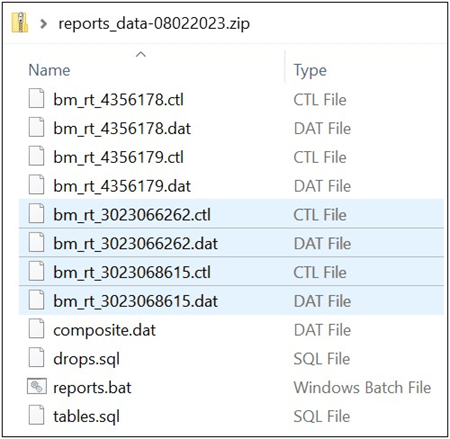The width and height of the screenshot is (450, 439).
Task: Click the CTL File type of bm_rt_3023068615.ctl
Action: click(320, 272)
